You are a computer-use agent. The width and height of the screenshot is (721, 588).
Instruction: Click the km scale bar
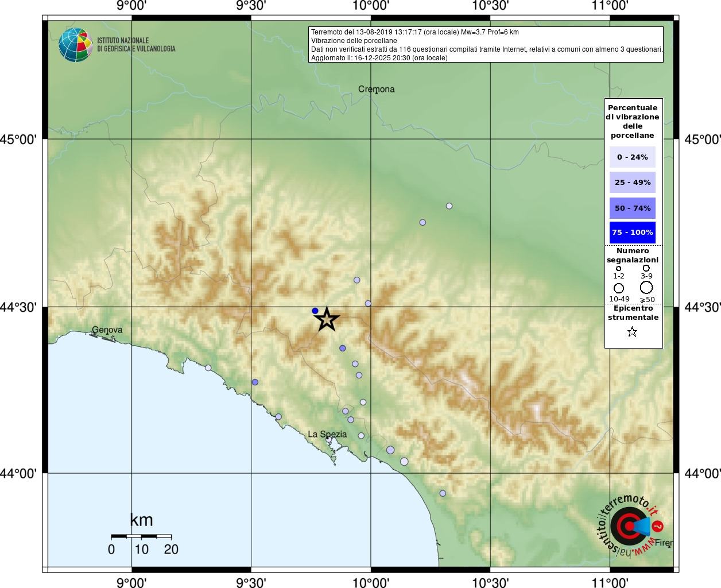pyautogui.click(x=141, y=536)
